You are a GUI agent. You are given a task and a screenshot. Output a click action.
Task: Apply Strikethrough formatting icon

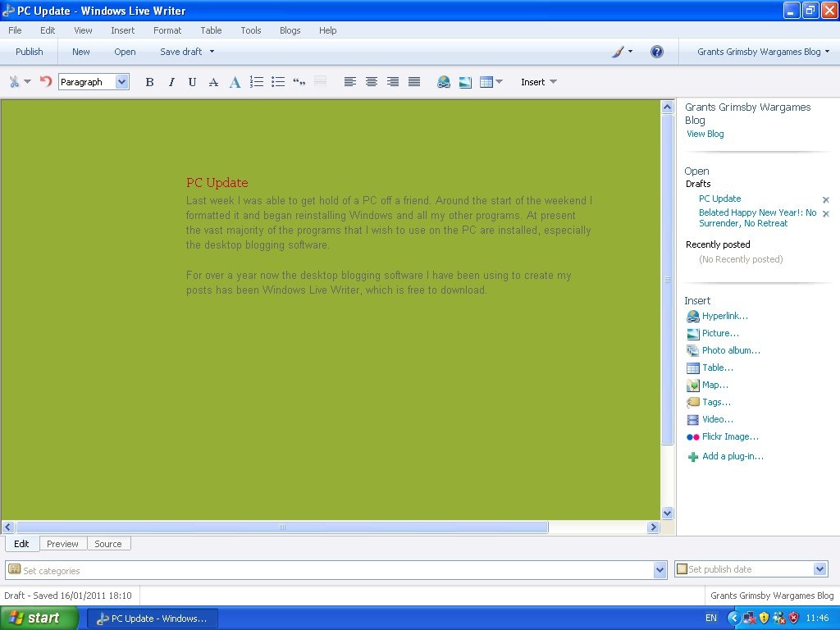[213, 82]
